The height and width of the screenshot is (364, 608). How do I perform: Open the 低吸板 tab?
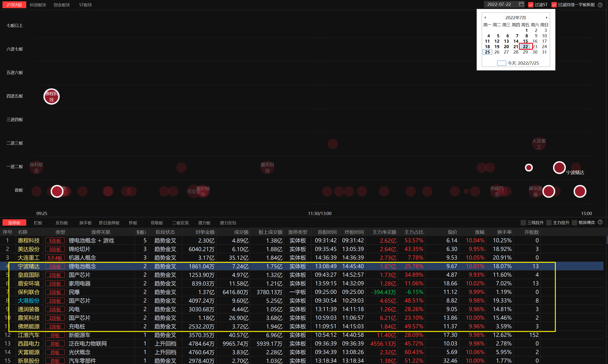(x=157, y=223)
